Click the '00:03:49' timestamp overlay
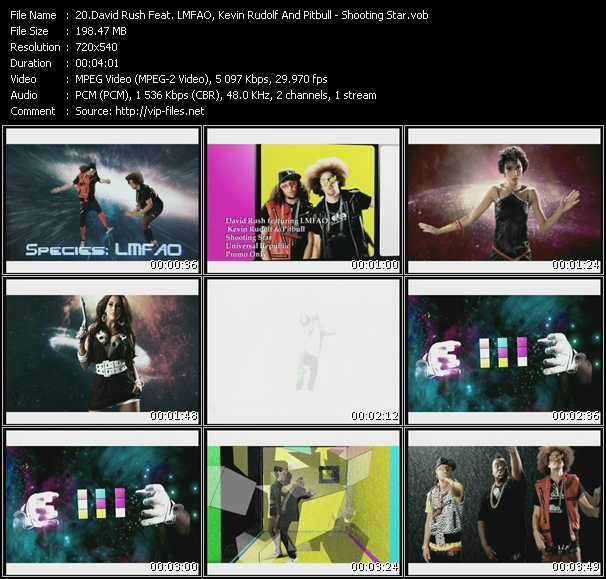Screen dimensions: 606x579 tap(576, 567)
